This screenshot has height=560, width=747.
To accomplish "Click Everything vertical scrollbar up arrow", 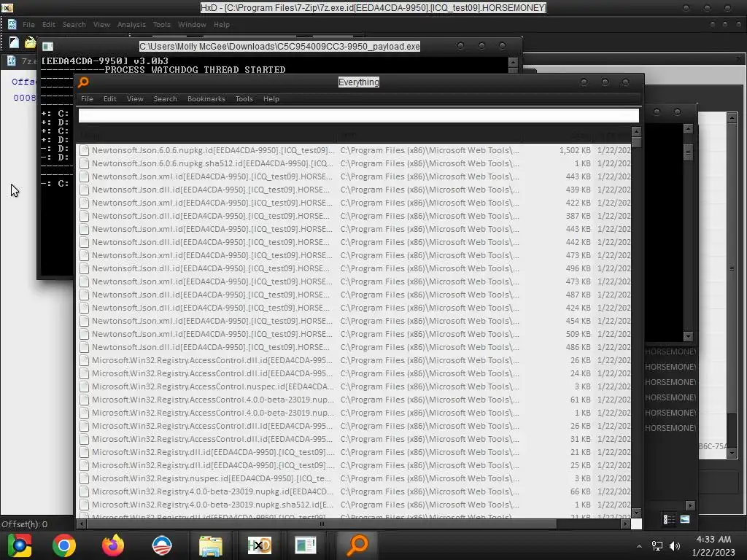I will click(x=636, y=131).
